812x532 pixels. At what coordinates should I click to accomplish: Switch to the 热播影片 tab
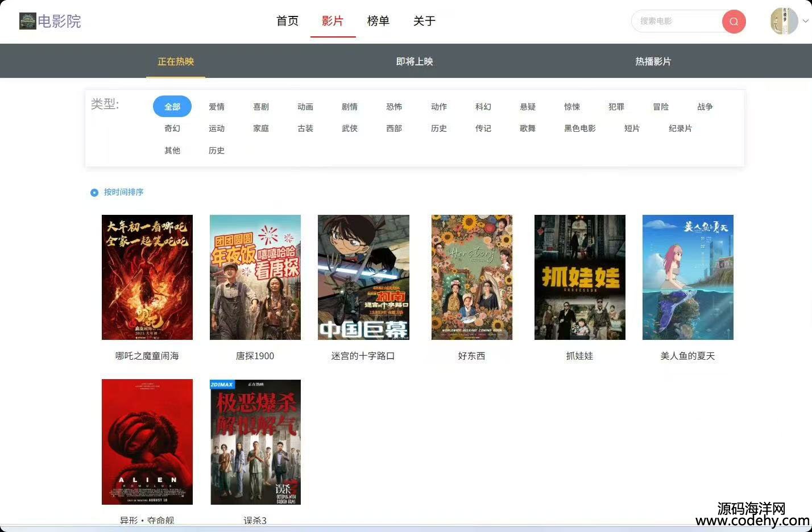[653, 61]
